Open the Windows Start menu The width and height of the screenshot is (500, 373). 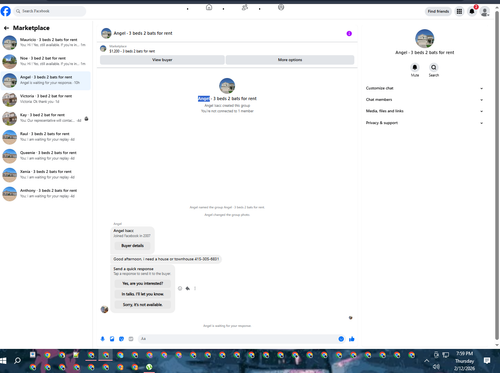click(x=3, y=361)
